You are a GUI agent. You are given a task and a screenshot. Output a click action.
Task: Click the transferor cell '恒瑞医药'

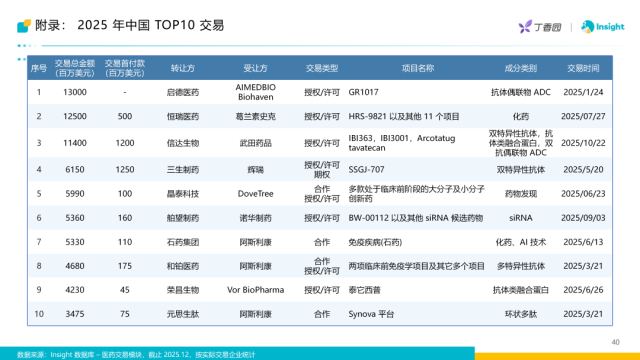182,116
